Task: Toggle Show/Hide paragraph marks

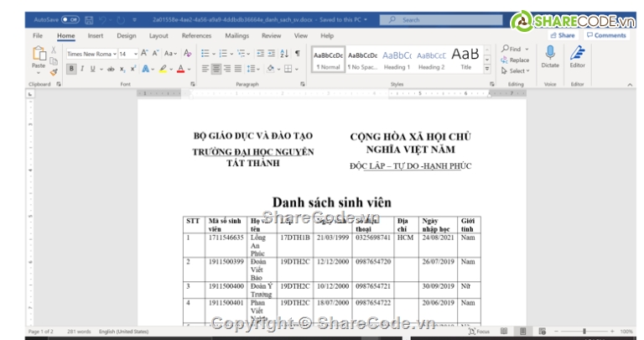Action: 298,54
